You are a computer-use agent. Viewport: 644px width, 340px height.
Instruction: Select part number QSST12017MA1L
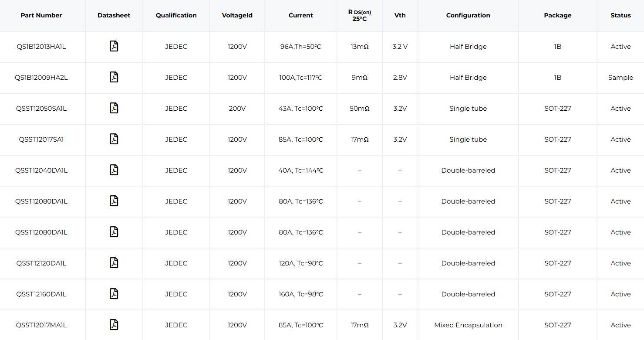coord(41,325)
